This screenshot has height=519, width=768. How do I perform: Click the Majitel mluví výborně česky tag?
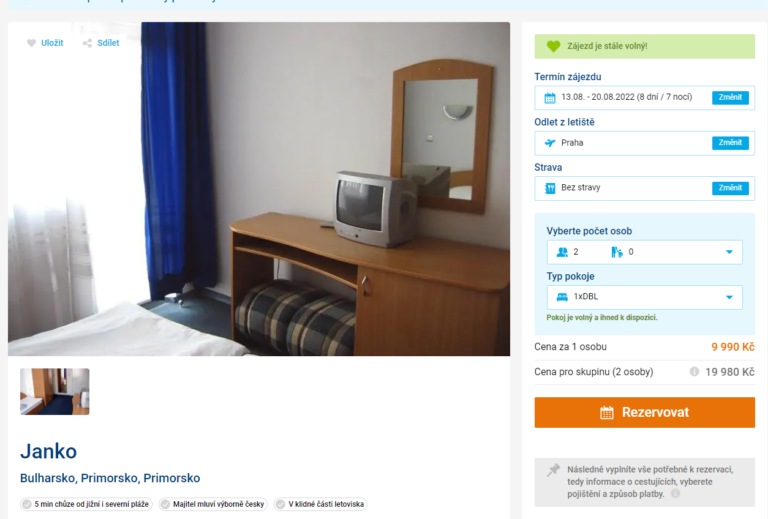click(x=213, y=504)
